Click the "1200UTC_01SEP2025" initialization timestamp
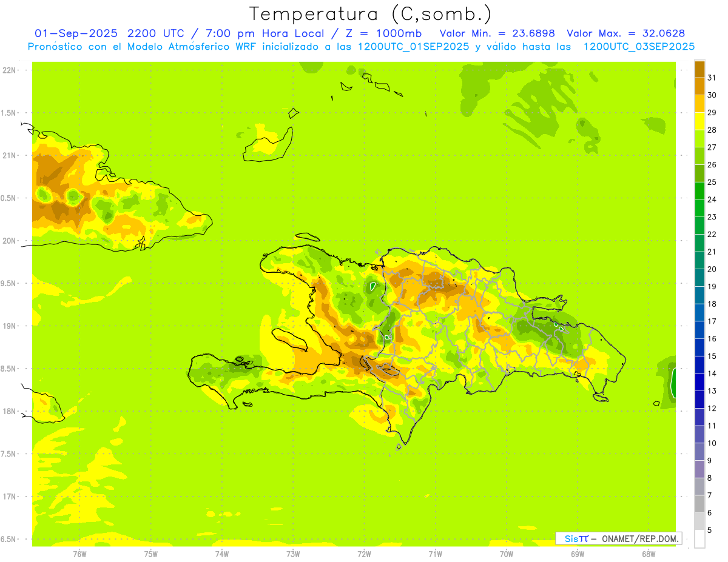The width and height of the screenshot is (728, 562). click(x=414, y=46)
